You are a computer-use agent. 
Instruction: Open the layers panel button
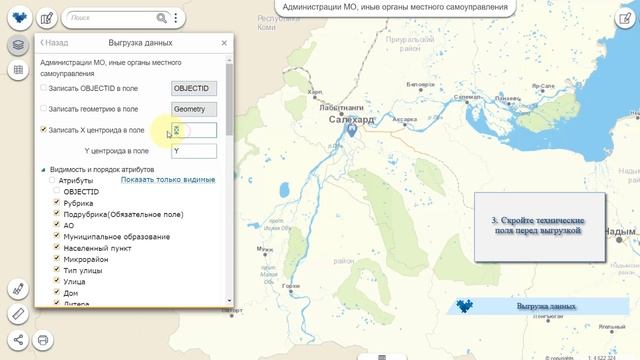pyautogui.click(x=18, y=44)
